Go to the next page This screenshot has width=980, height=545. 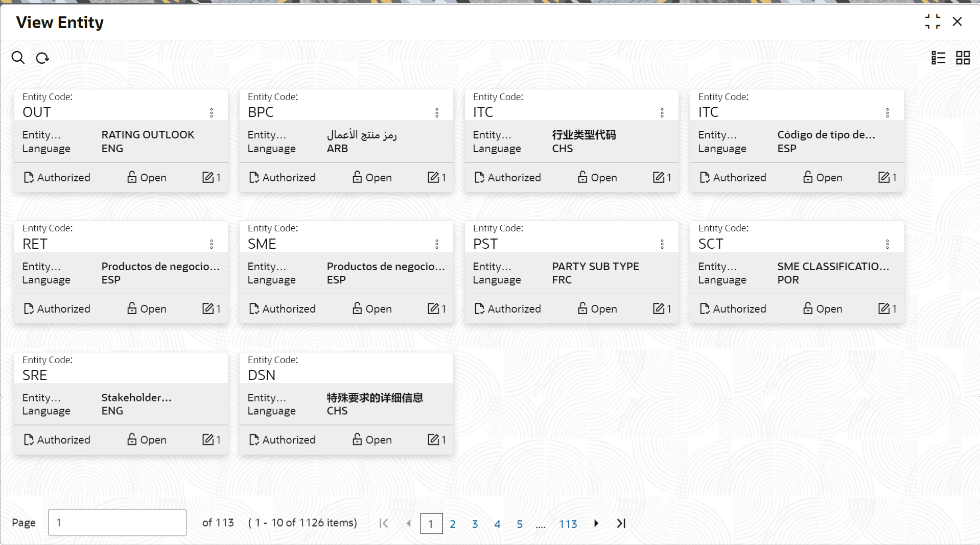596,523
